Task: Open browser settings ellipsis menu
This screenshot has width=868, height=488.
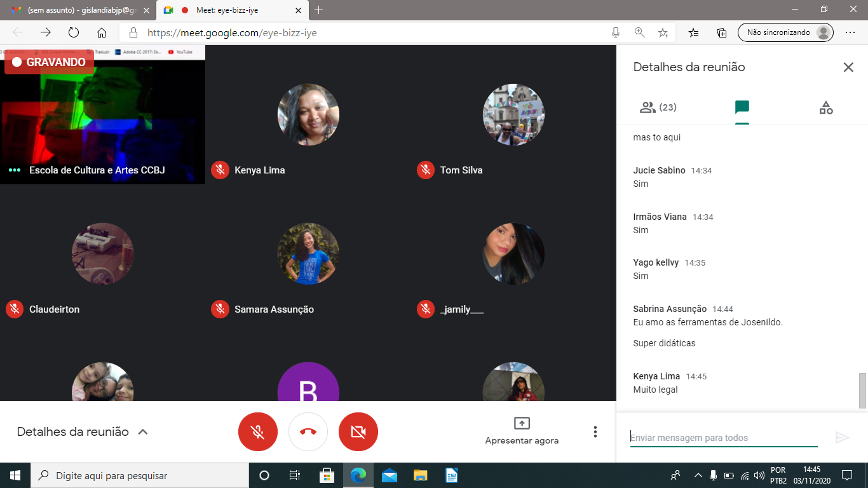Action: tap(850, 32)
